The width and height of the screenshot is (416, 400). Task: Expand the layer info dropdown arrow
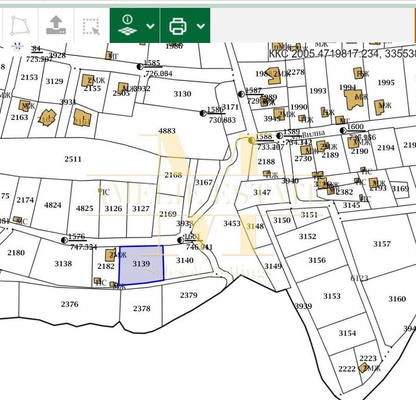150,26
